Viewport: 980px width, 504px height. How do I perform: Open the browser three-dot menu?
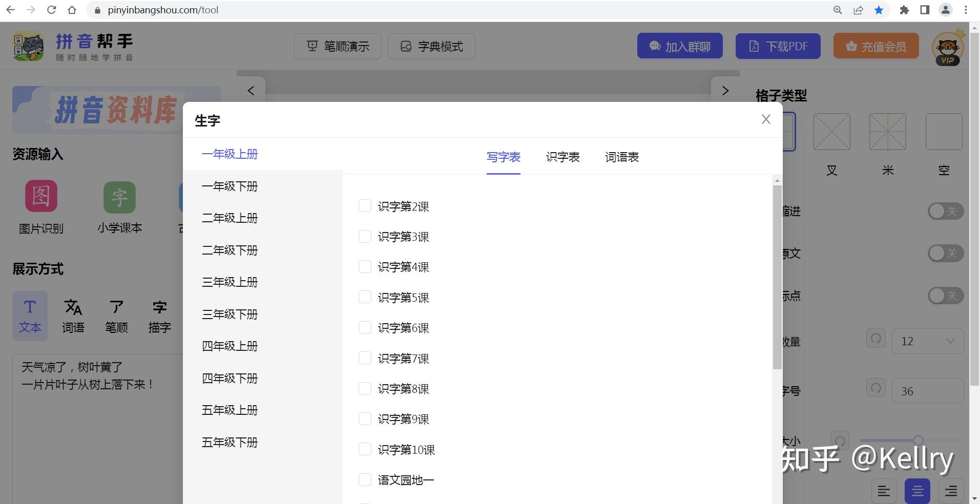pos(966,10)
